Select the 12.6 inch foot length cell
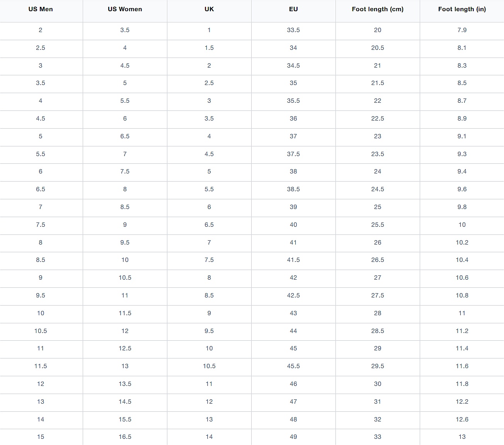The height and width of the screenshot is (445, 504). (462, 420)
